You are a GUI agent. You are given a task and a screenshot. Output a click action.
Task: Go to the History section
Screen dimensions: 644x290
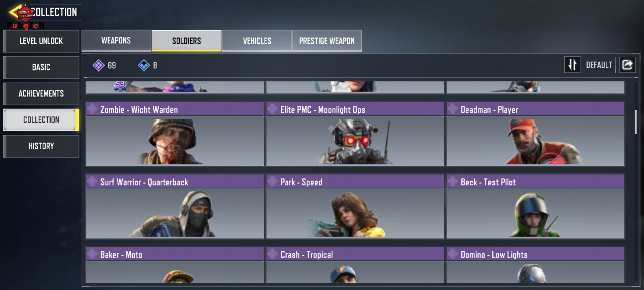coord(41,146)
